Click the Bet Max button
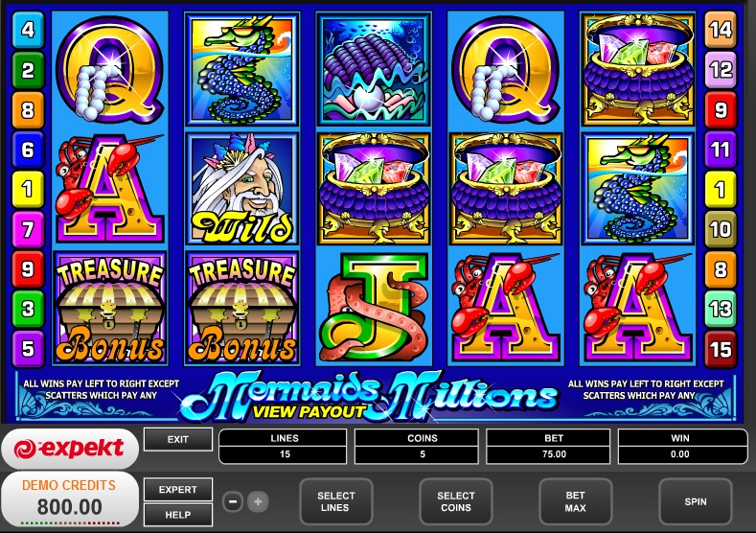Image resolution: width=756 pixels, height=533 pixels. [575, 501]
